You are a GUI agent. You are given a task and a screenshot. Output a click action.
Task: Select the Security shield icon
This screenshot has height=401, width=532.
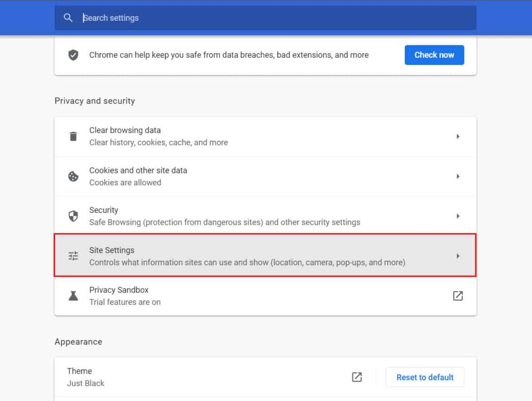pos(73,216)
